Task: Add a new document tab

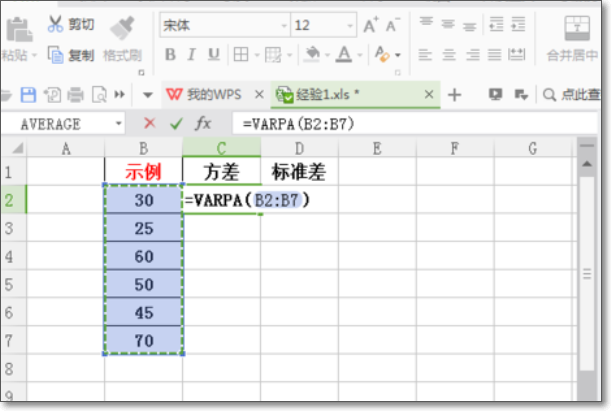Action: point(454,95)
